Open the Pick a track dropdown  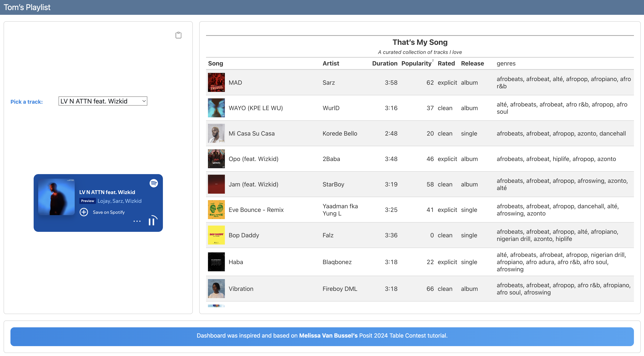coord(103,101)
